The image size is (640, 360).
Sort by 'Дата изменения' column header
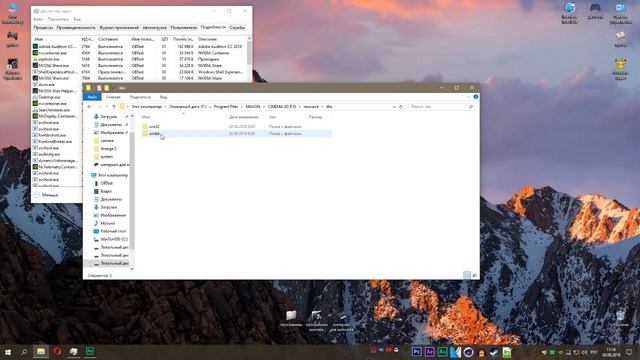[244, 117]
